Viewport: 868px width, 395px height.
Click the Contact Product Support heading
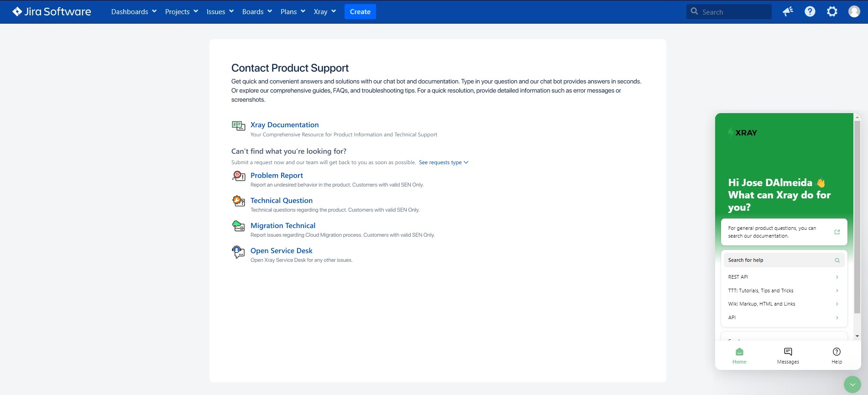pos(290,68)
